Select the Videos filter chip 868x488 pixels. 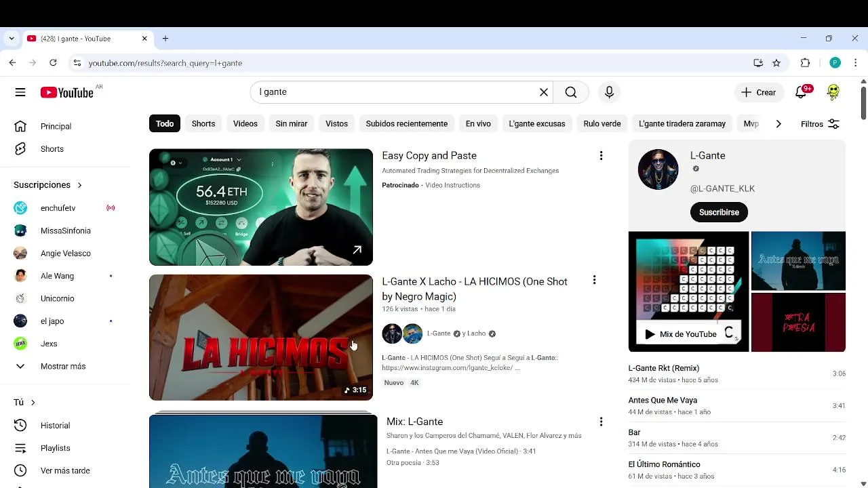(x=245, y=123)
